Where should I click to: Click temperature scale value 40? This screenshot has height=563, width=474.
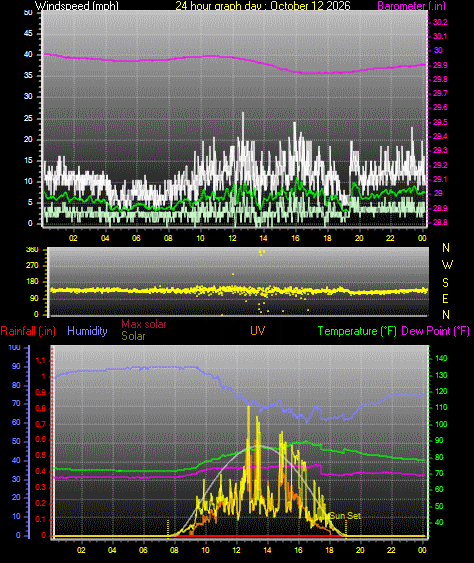pos(439,522)
